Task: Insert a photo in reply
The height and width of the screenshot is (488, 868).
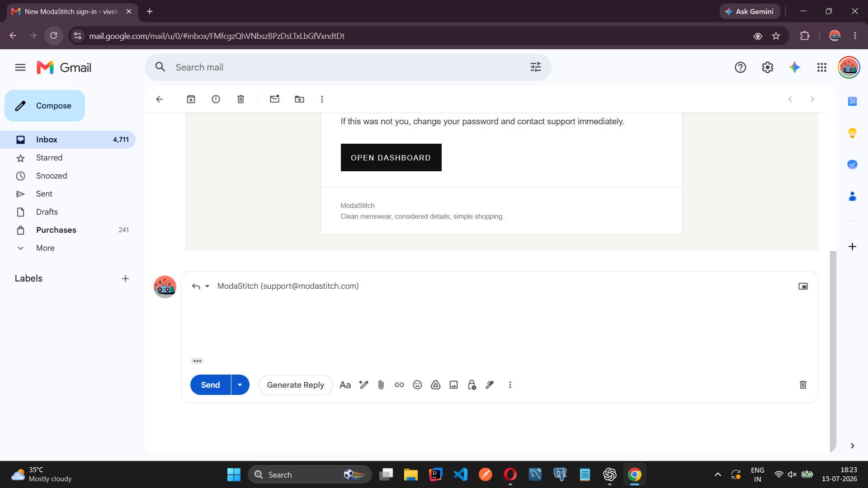Action: [x=453, y=385]
